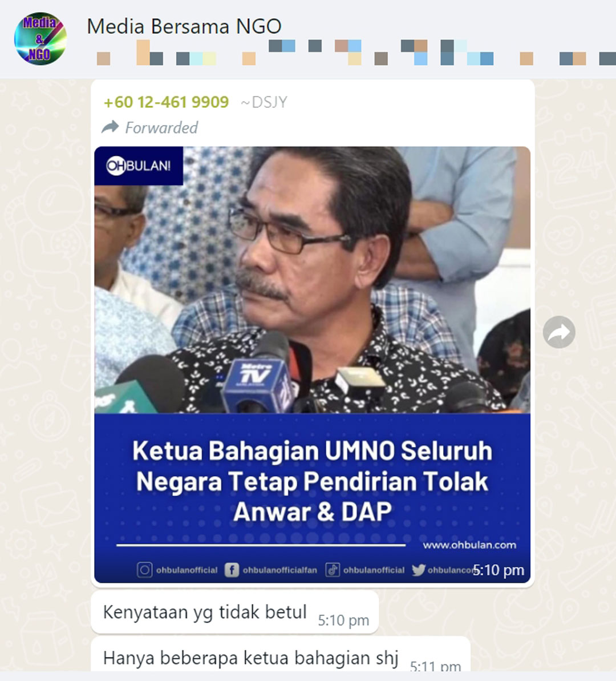Click the Twitter bird icon in footer
Image resolution: width=616 pixels, height=681 pixels.
pos(419,570)
